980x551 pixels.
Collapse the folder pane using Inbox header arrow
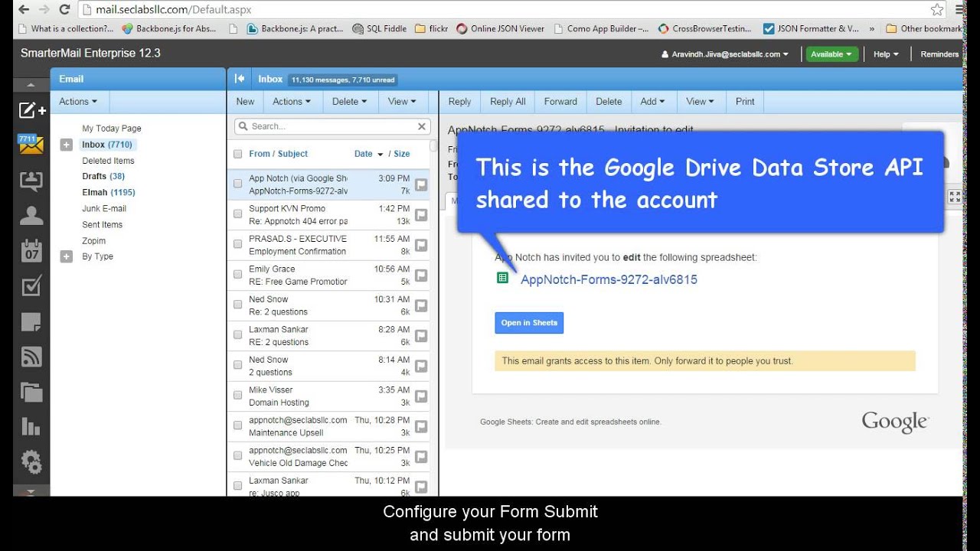(239, 79)
